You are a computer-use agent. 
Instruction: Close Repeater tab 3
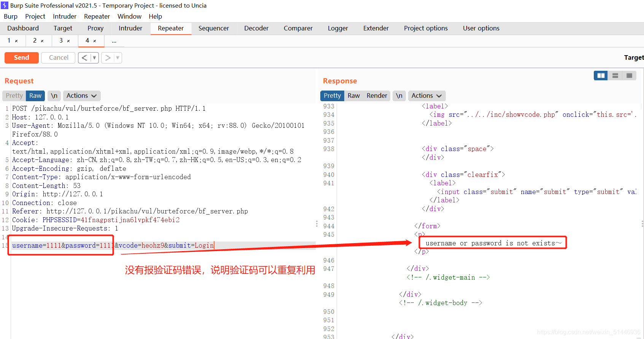pos(68,41)
